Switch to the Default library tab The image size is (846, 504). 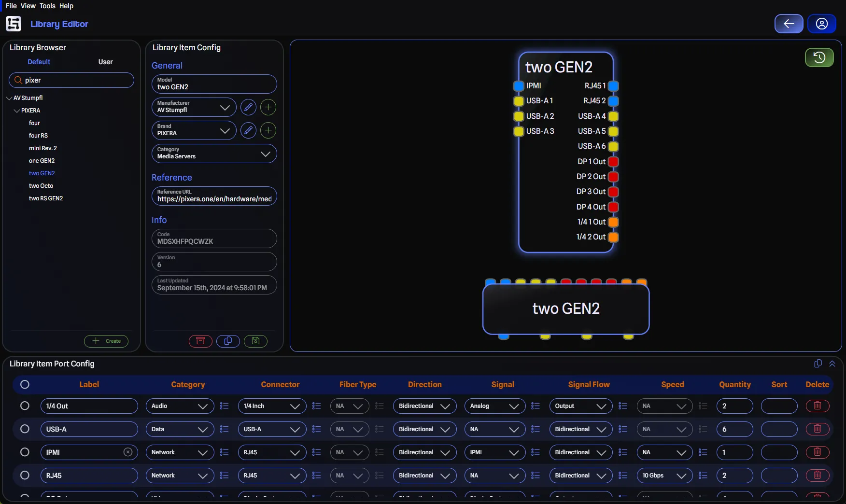pos(39,62)
